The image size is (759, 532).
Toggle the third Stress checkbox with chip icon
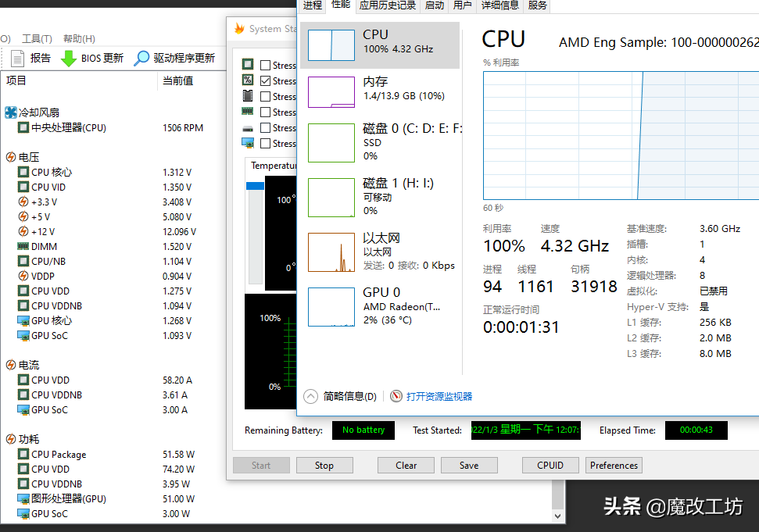pyautogui.click(x=265, y=97)
